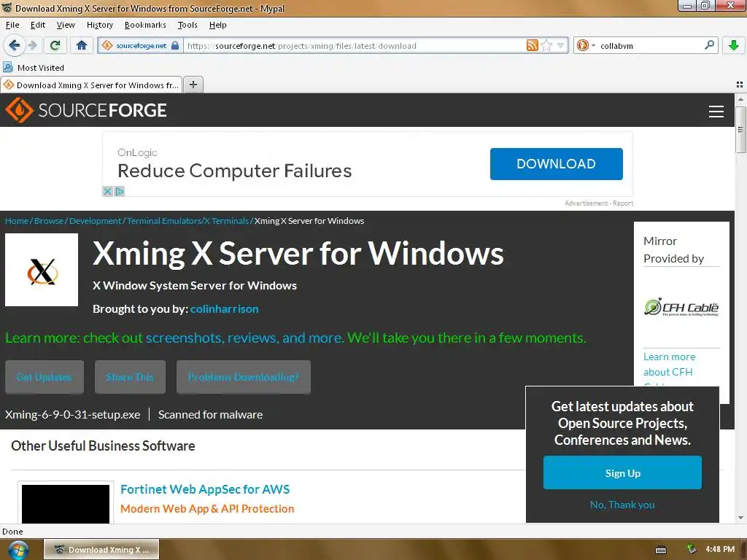Screen dimensions: 747x560
Task: Click the tab groups icon at right of tab strip
Action: click(740, 85)
